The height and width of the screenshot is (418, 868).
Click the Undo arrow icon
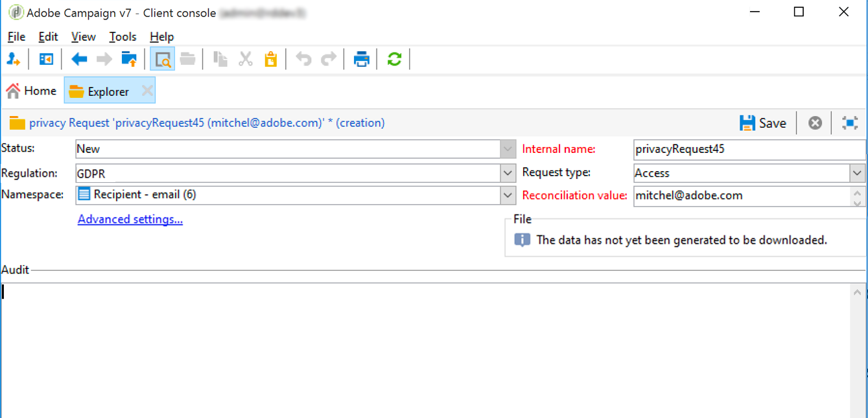coord(303,60)
